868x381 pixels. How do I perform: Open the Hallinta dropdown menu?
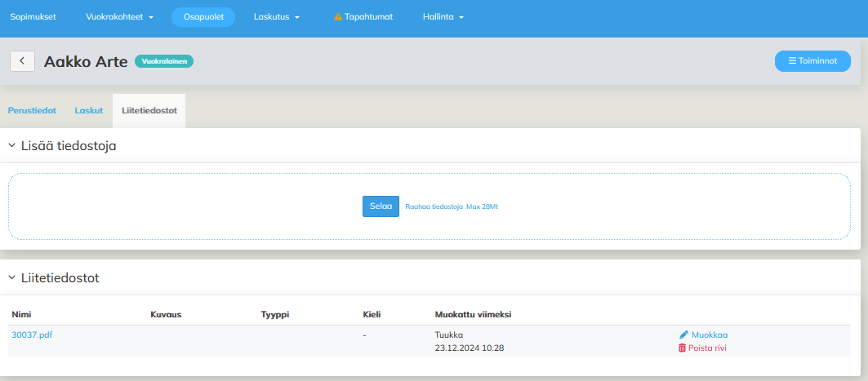click(x=443, y=17)
